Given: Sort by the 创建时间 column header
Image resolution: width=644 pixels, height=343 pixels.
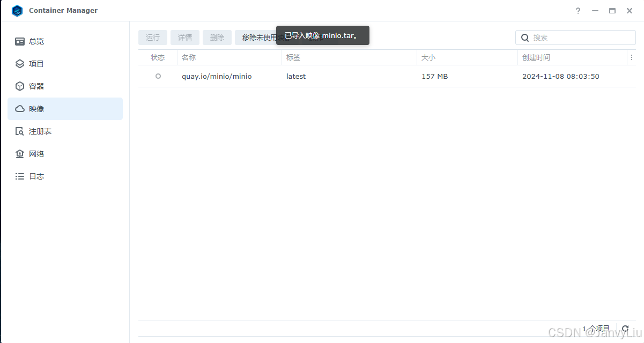Looking at the screenshot, I should click(x=572, y=57).
